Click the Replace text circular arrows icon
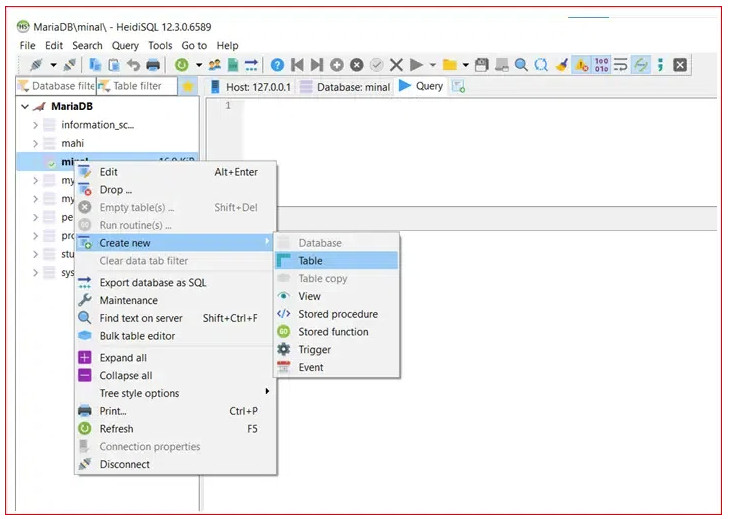The height and width of the screenshot is (519, 729). [x=541, y=65]
